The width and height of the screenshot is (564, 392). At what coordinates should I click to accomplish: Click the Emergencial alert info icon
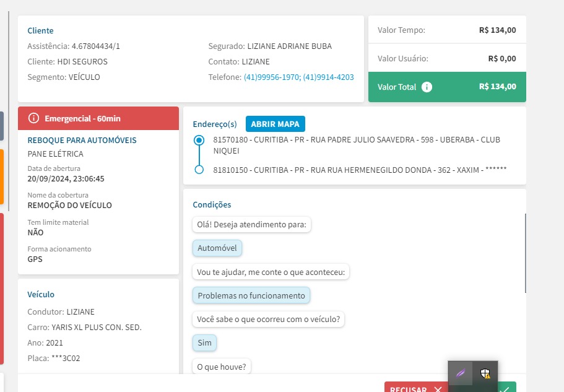pos(34,118)
